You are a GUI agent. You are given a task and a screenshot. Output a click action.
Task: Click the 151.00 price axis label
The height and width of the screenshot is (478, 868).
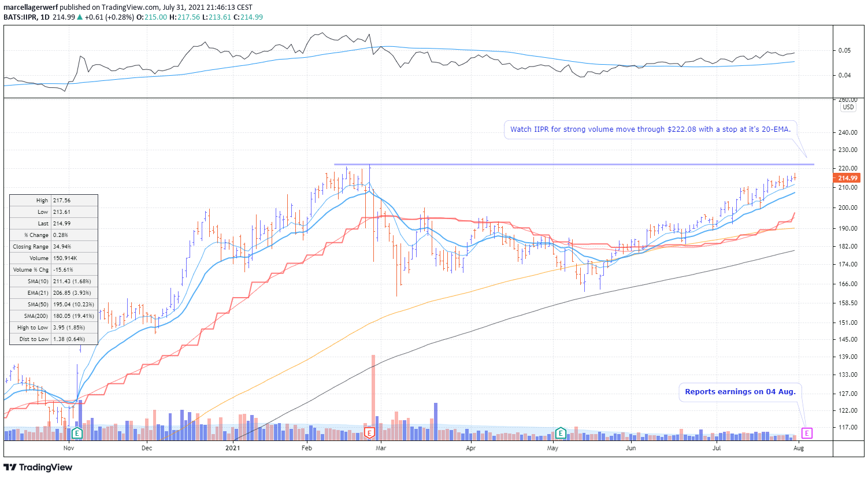pyautogui.click(x=848, y=323)
